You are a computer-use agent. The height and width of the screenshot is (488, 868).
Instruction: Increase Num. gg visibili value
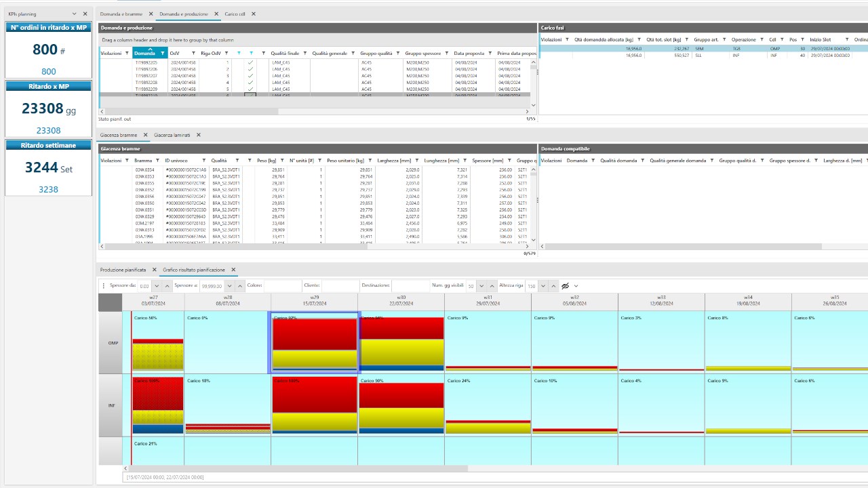pos(492,286)
